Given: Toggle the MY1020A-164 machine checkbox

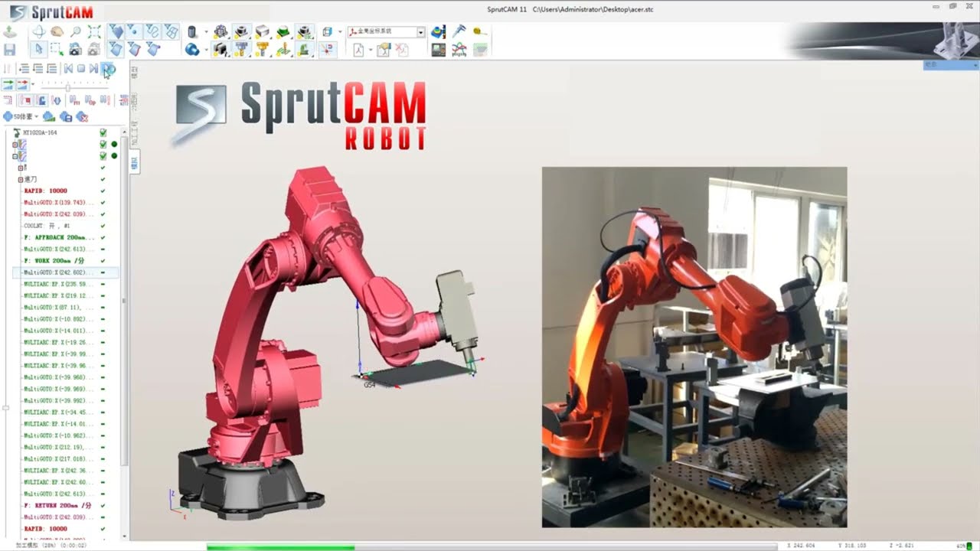Looking at the screenshot, I should (x=103, y=132).
